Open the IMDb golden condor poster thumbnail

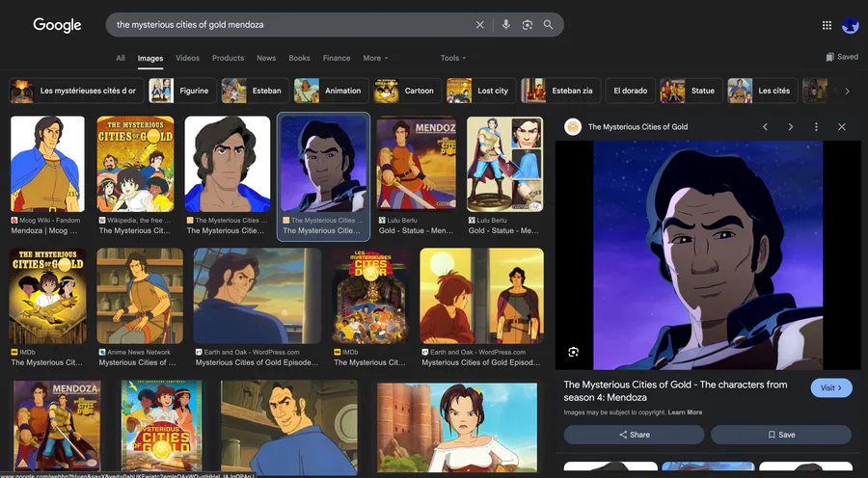(x=47, y=296)
